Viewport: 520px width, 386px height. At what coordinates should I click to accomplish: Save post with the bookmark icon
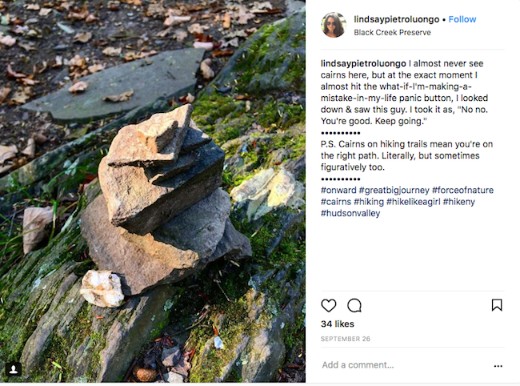tap(497, 305)
